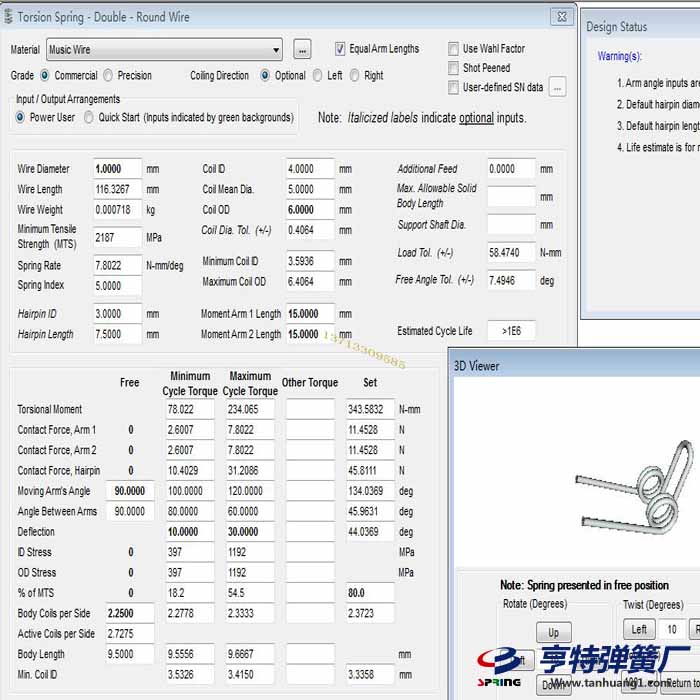Click the Other Torque Torsional Moment field
The width and height of the screenshot is (700, 700).
(310, 409)
